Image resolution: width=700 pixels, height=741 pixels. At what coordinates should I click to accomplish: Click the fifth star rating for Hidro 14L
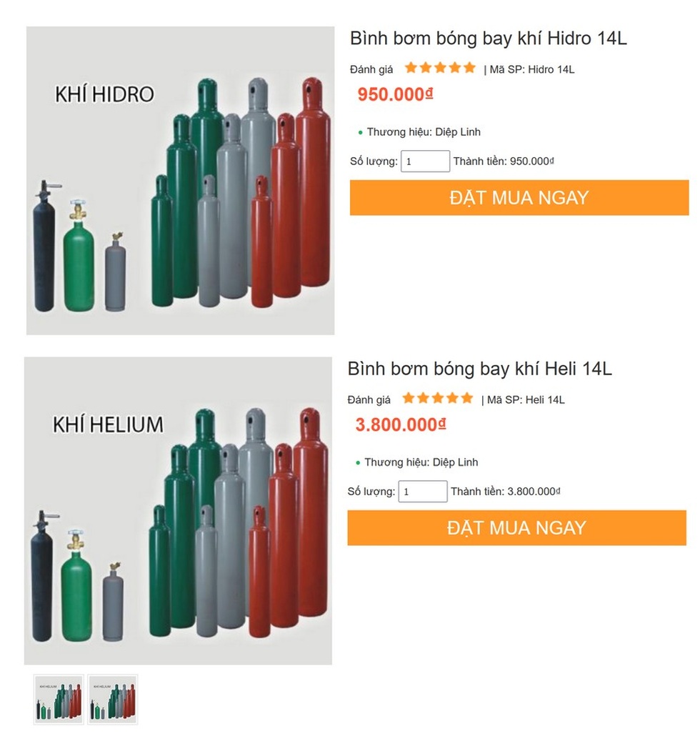click(469, 68)
